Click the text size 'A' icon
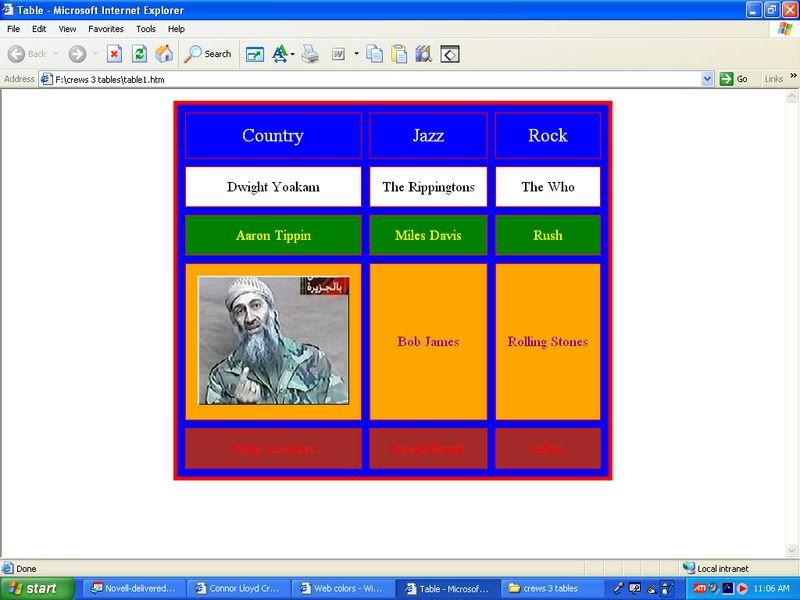800x600 pixels. (x=280, y=54)
